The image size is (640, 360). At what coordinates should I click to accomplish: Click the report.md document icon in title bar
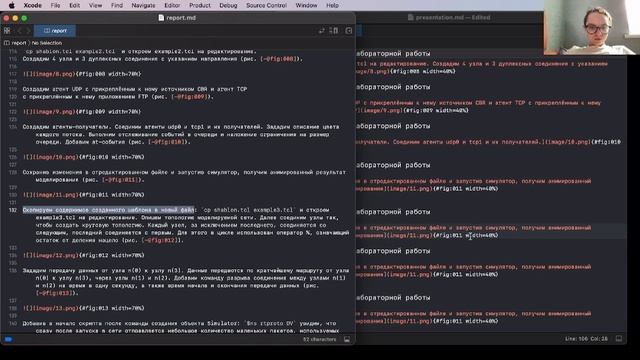tap(161, 18)
